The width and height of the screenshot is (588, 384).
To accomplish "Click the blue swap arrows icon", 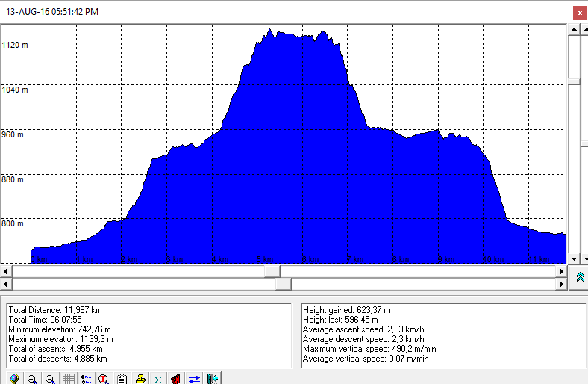I will coord(194,379).
